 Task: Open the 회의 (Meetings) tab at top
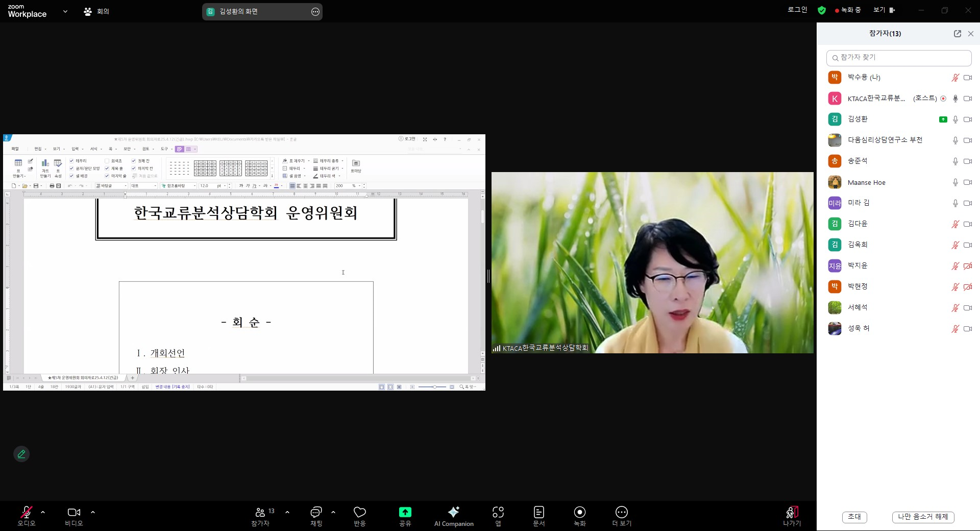[x=96, y=11]
